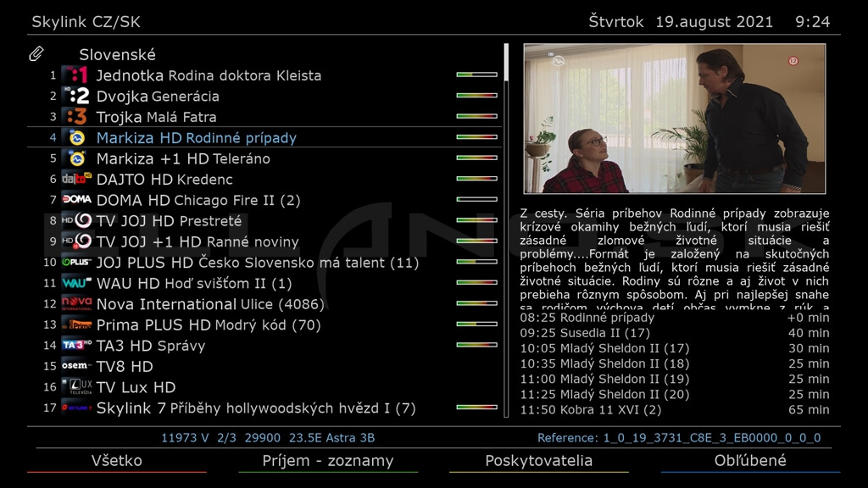Select channel row Dvojka Generácia
This screenshot has width=868, height=488.
(x=264, y=96)
